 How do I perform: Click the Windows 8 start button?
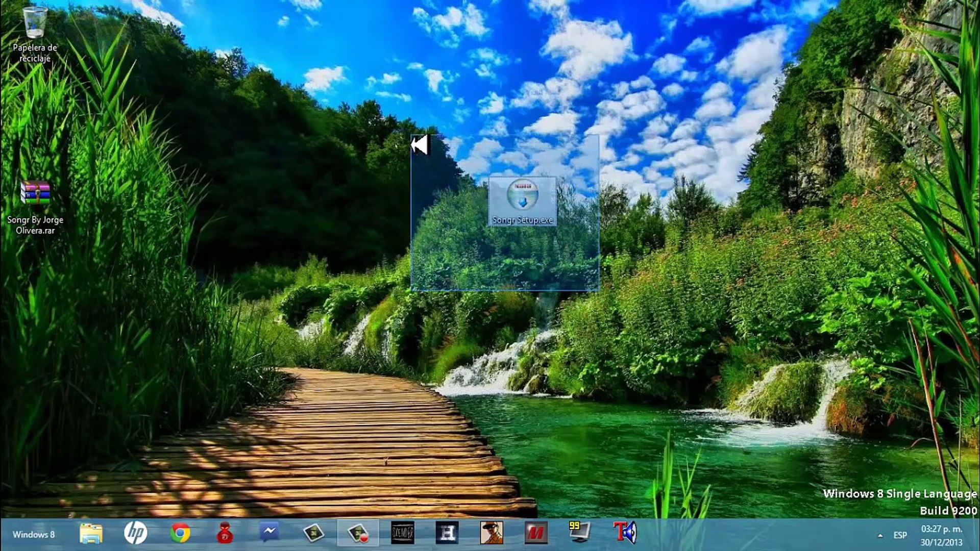point(34,535)
